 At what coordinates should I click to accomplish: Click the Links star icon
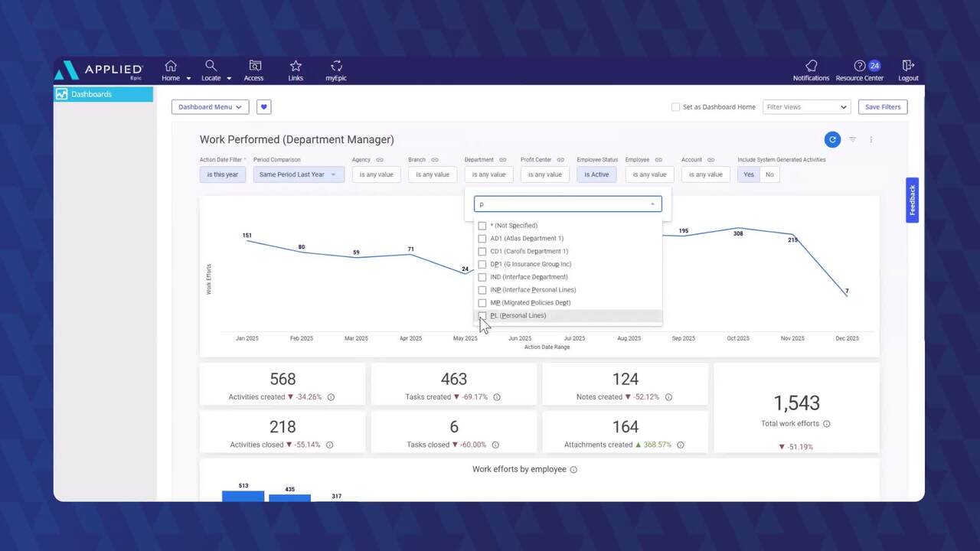pyautogui.click(x=296, y=67)
